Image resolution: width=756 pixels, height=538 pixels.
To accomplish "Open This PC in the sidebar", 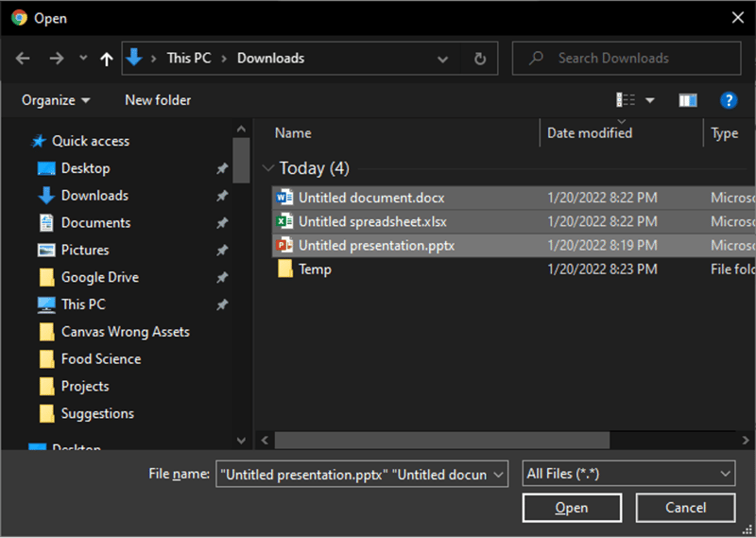I will pyautogui.click(x=83, y=304).
